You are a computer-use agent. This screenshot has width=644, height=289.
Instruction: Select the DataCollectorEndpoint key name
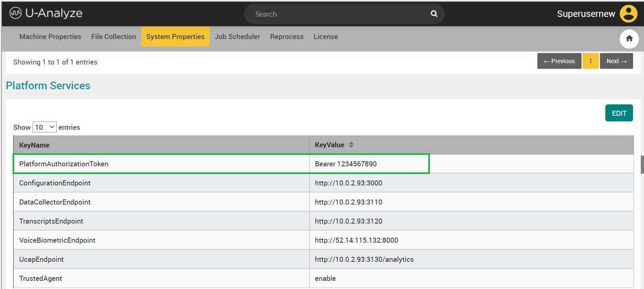point(55,202)
